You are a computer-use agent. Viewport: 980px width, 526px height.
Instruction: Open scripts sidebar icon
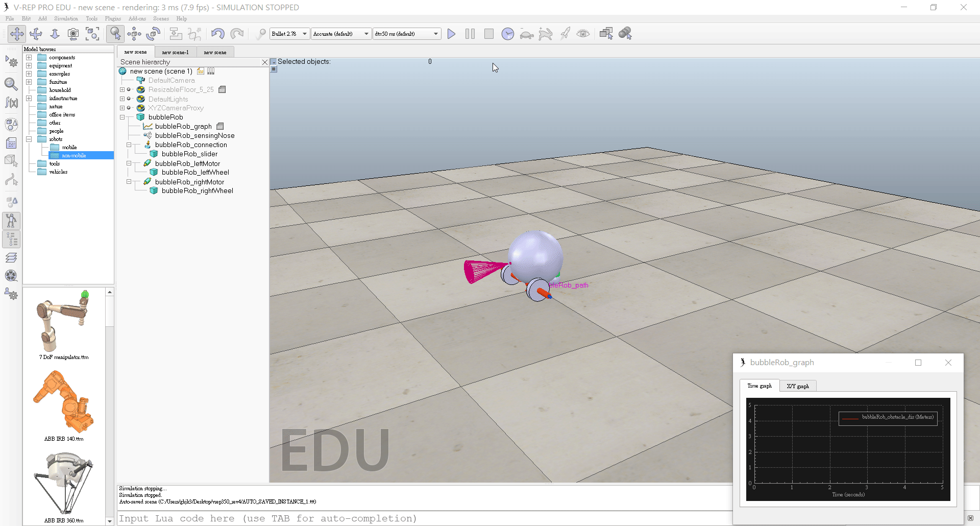pos(11,144)
